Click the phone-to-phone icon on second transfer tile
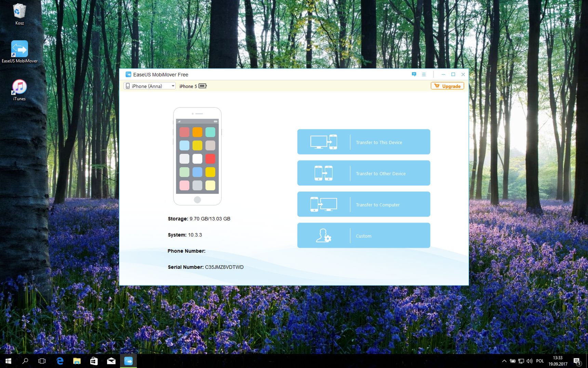This screenshot has height=368, width=588. point(323,173)
